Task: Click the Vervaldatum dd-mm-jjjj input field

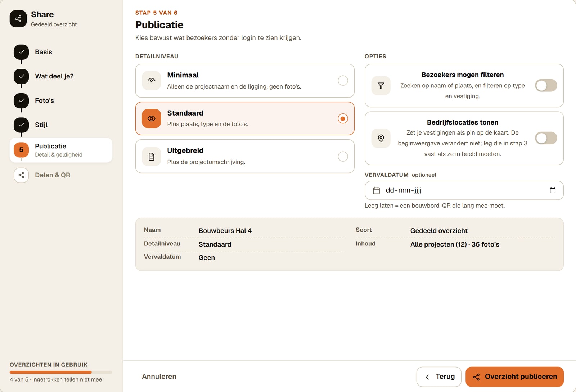Action: pos(464,190)
